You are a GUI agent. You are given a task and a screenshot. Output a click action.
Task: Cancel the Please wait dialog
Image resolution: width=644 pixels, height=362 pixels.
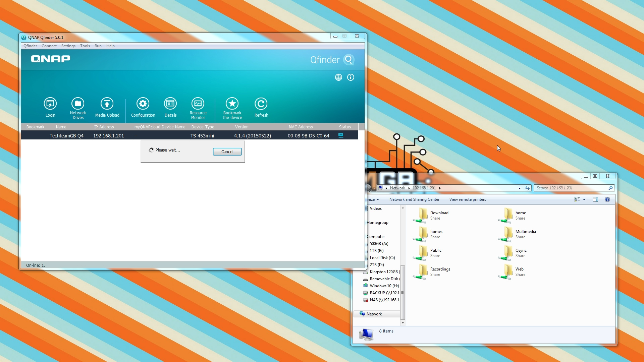227,152
